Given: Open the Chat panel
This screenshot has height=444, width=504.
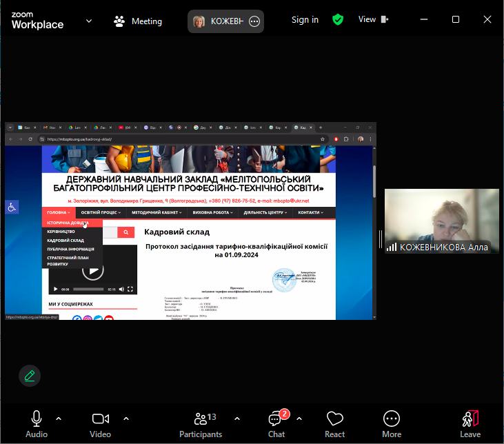Looking at the screenshot, I should pyautogui.click(x=276, y=424).
